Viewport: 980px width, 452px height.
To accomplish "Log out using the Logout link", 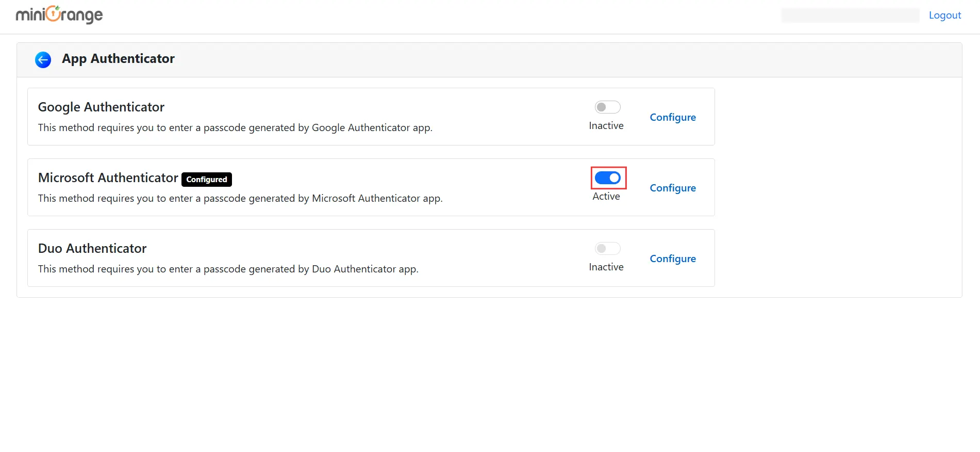I will click(x=945, y=15).
